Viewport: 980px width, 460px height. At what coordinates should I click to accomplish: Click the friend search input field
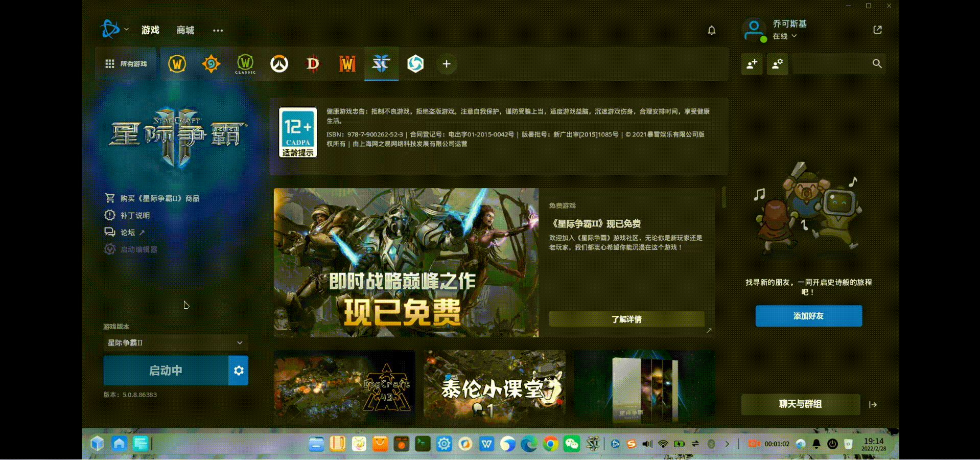coord(830,64)
